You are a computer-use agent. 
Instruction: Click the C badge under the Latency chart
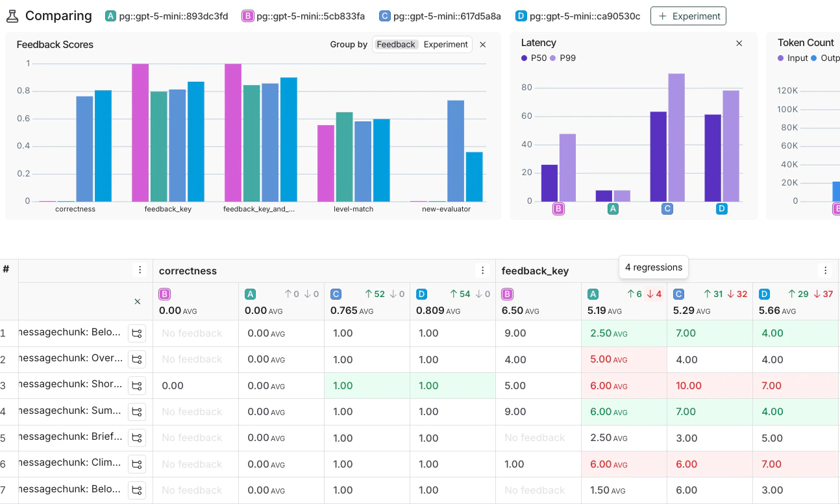667,208
